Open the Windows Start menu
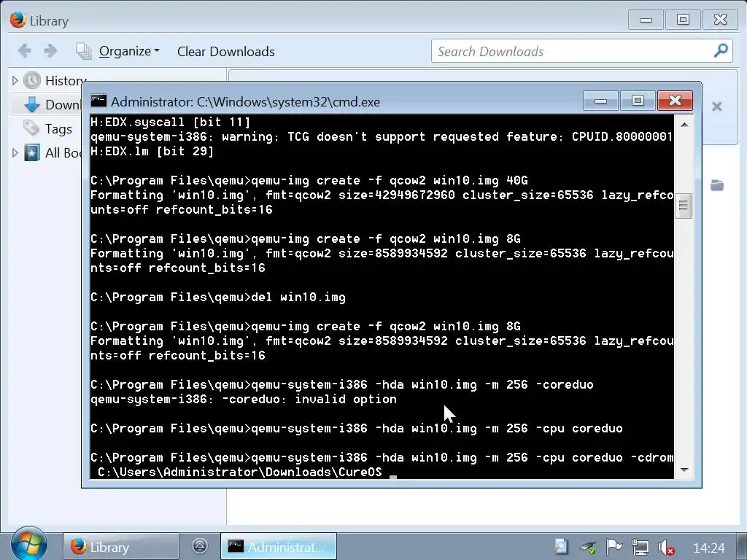This screenshot has width=747, height=560. point(28,544)
